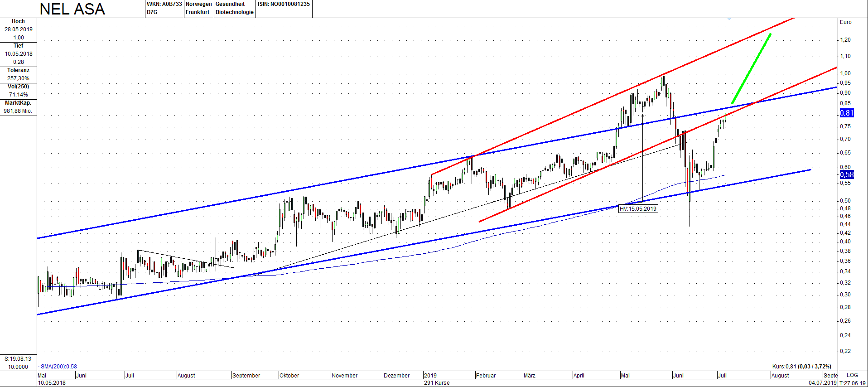Click the SMA(200):0,58 indicator legend
868x387 pixels.
tap(58, 367)
